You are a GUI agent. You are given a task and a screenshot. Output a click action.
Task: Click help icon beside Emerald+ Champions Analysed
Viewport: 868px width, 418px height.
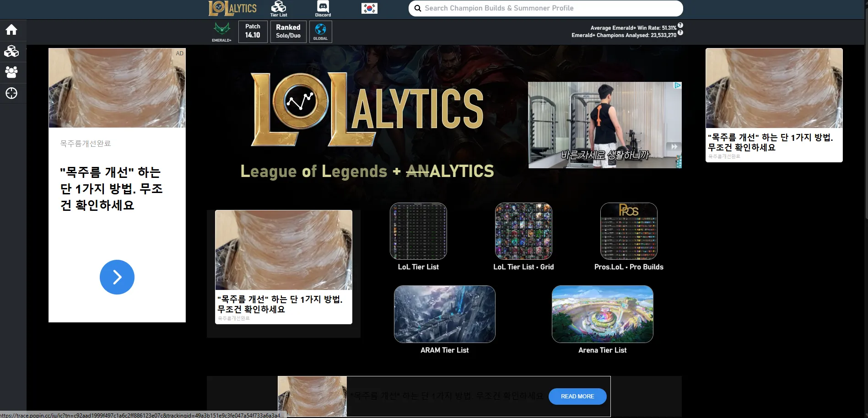pos(680,32)
